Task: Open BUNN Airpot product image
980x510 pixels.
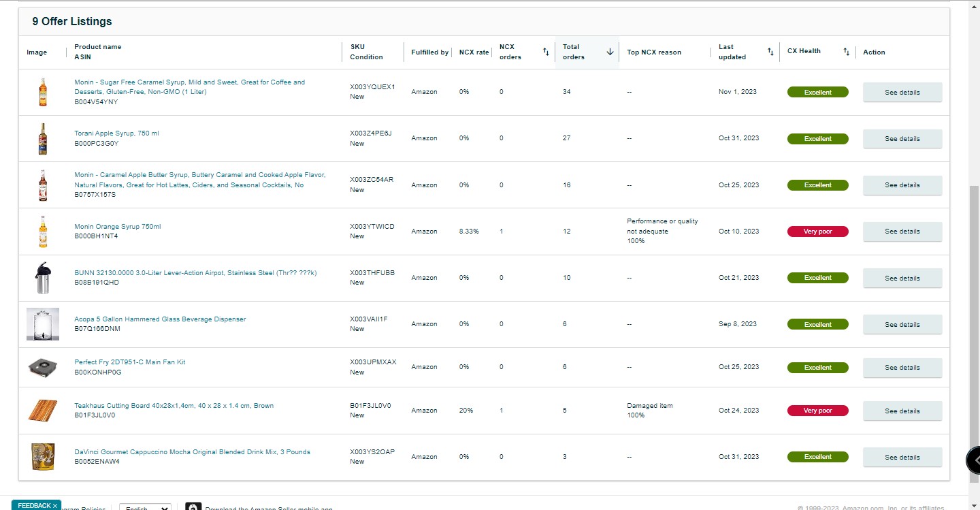Action: pyautogui.click(x=43, y=278)
